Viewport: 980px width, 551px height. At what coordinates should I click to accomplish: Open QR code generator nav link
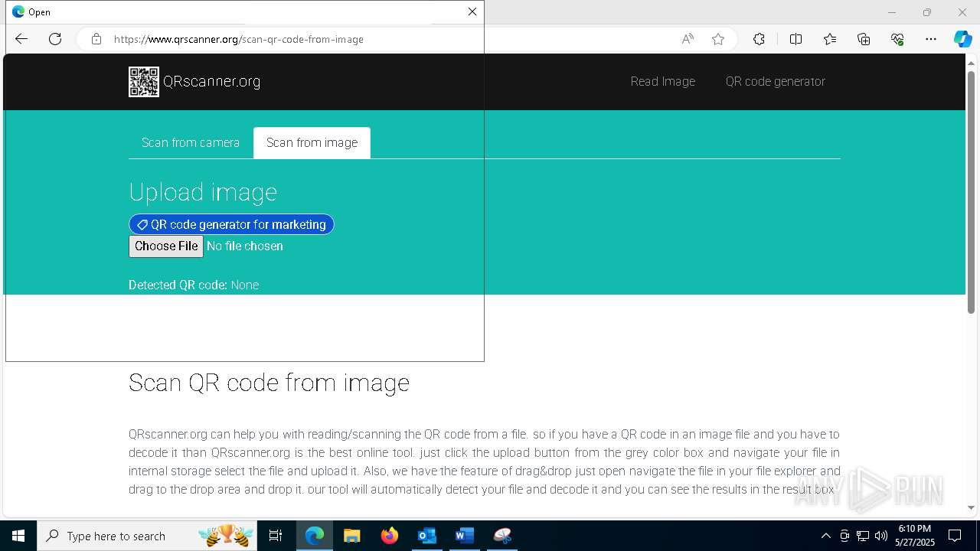(x=776, y=82)
